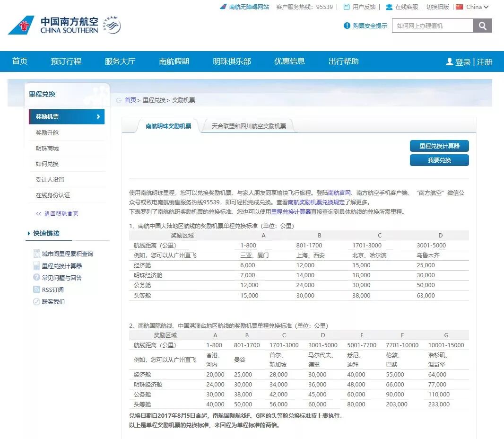This screenshot has height=439, width=504.
Task: Click the 联系我们 contact icon
Action: 37,301
